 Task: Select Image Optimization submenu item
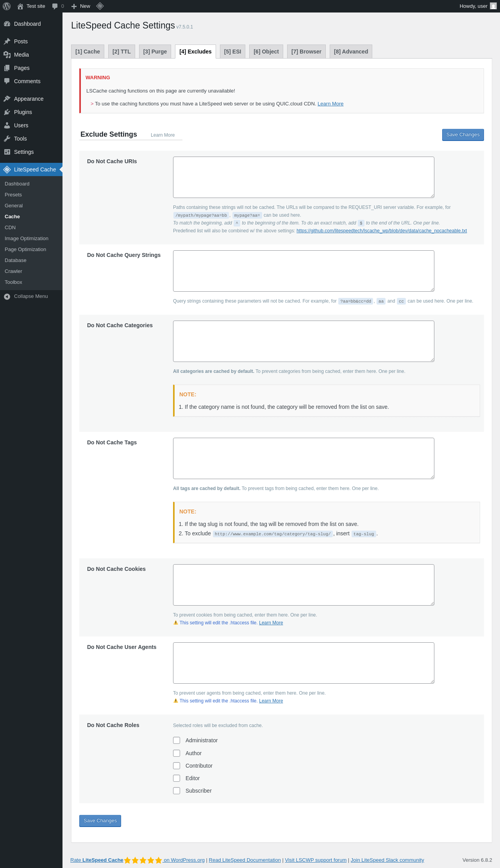point(27,239)
